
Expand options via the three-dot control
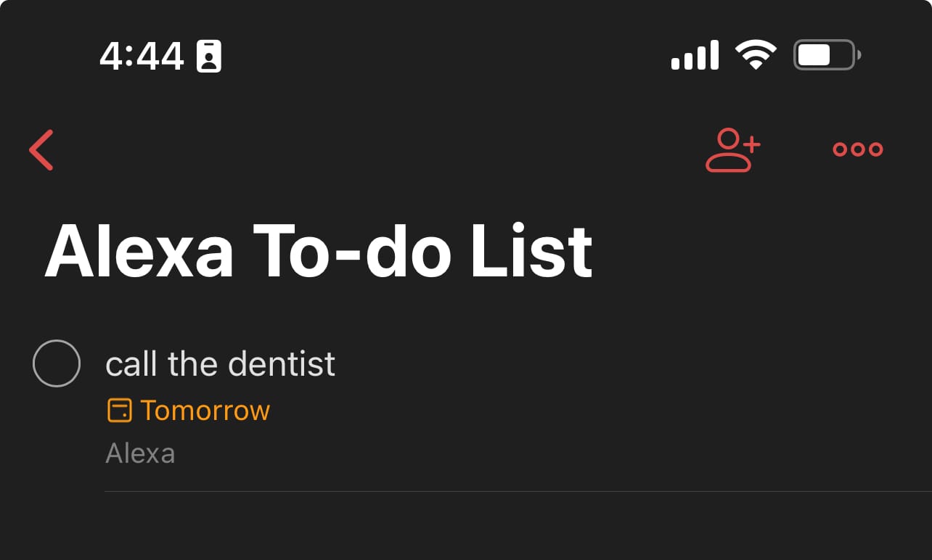(x=857, y=149)
